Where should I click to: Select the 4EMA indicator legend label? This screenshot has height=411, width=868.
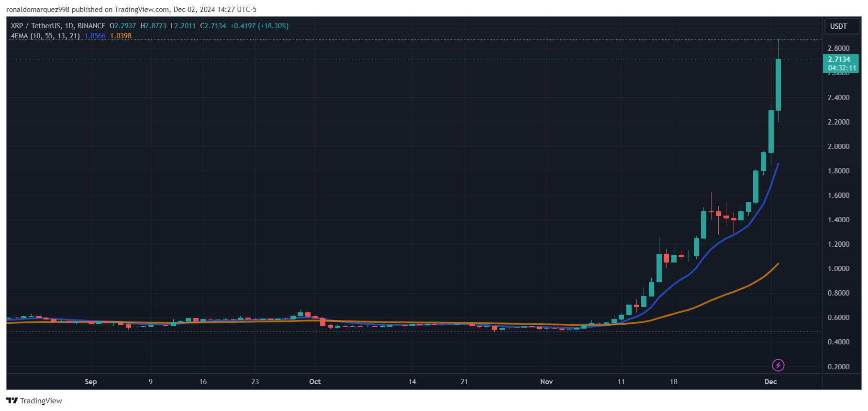(x=45, y=36)
